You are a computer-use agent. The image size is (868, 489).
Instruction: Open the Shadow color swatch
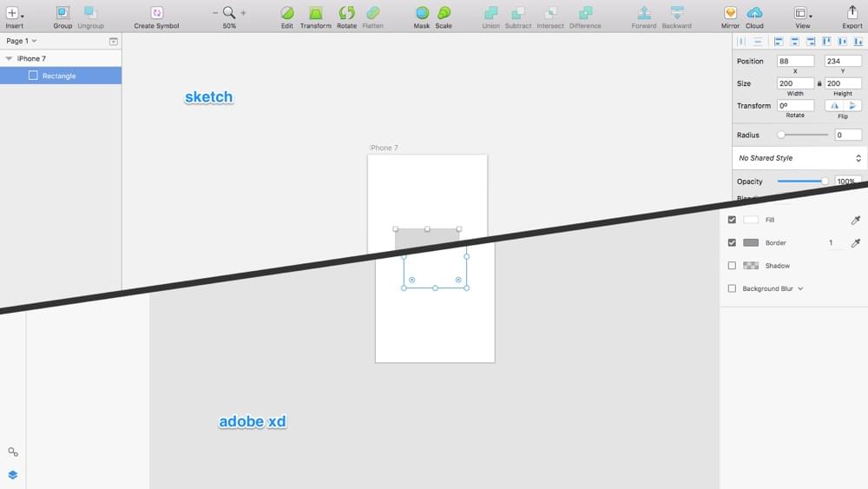coord(751,266)
